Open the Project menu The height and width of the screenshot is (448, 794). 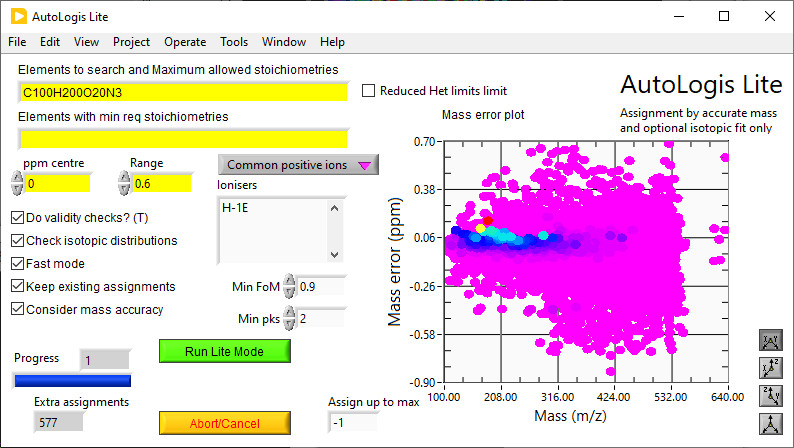click(131, 42)
